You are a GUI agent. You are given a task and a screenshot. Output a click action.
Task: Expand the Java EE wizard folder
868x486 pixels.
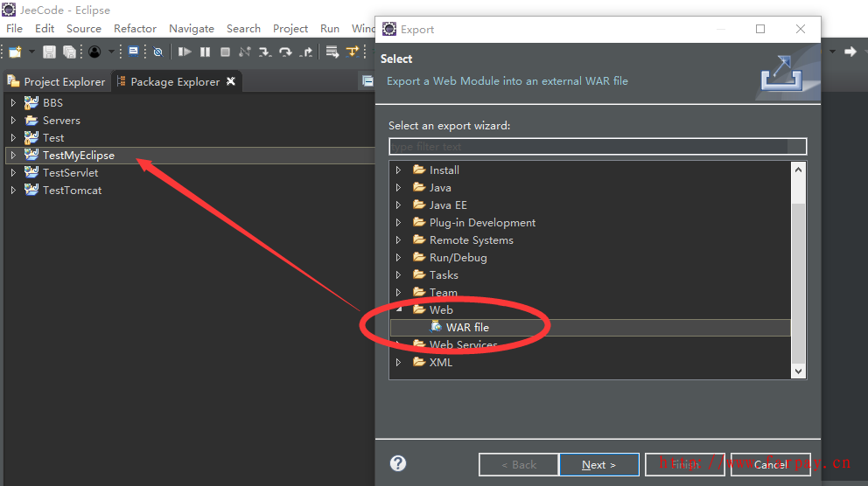398,205
